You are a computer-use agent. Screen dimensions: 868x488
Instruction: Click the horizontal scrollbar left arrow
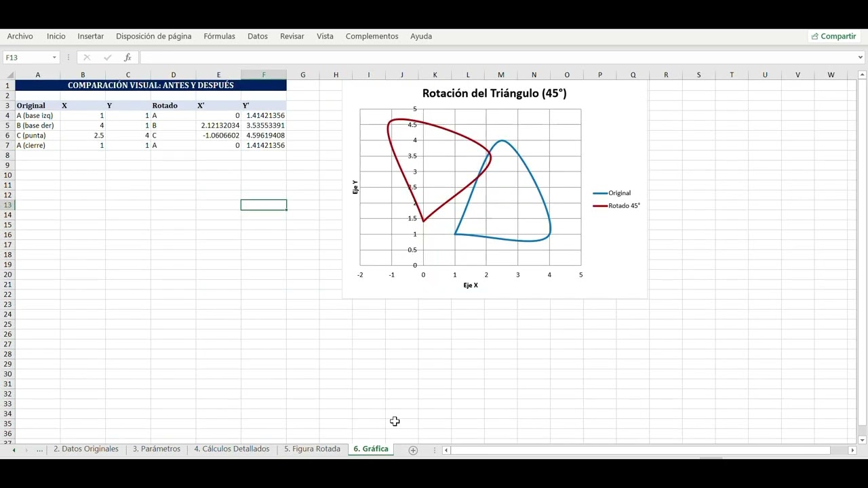click(x=446, y=450)
